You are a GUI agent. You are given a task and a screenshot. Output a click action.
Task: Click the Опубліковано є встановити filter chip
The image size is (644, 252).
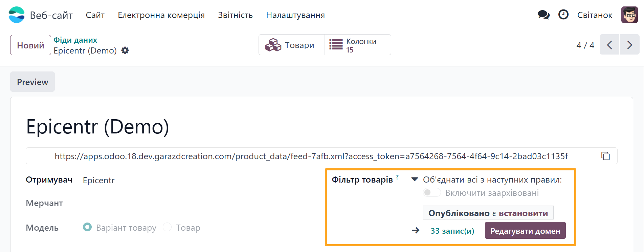click(x=488, y=213)
